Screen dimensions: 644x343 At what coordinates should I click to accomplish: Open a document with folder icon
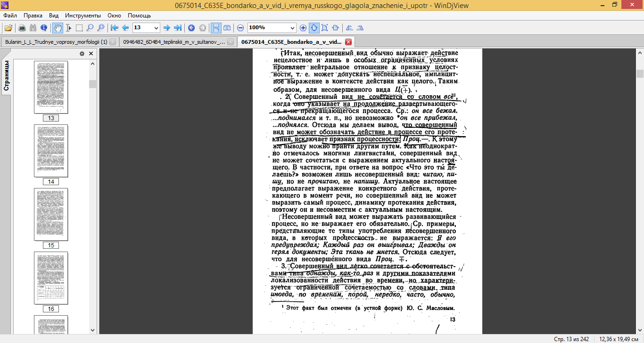click(8, 28)
